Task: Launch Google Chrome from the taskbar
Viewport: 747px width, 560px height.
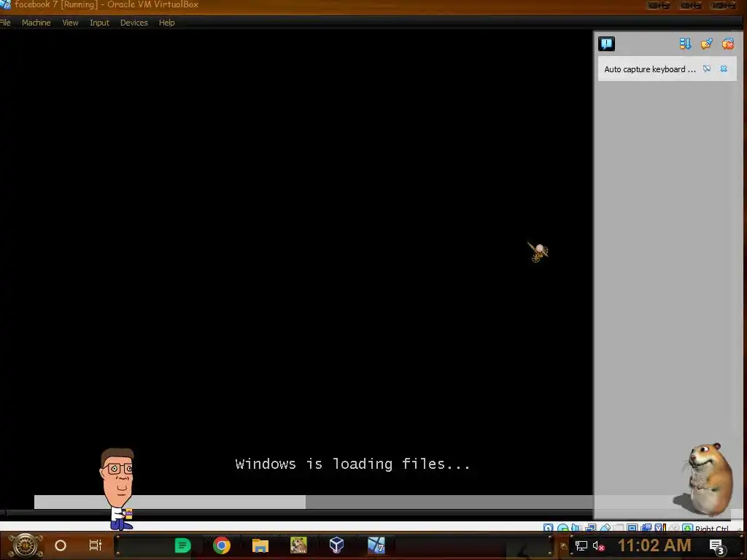Action: [222, 545]
